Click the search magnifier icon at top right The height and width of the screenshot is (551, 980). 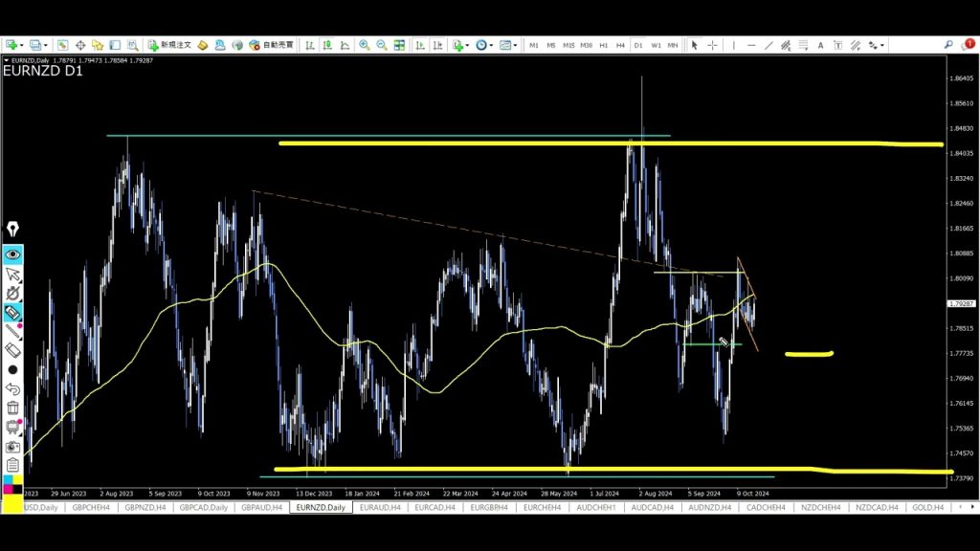(x=948, y=45)
